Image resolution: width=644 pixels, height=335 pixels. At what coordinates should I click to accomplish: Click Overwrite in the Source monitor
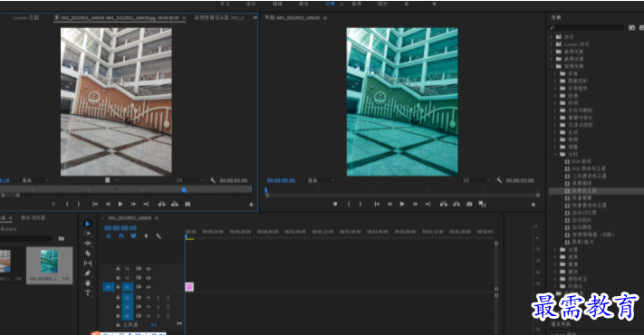tap(175, 204)
